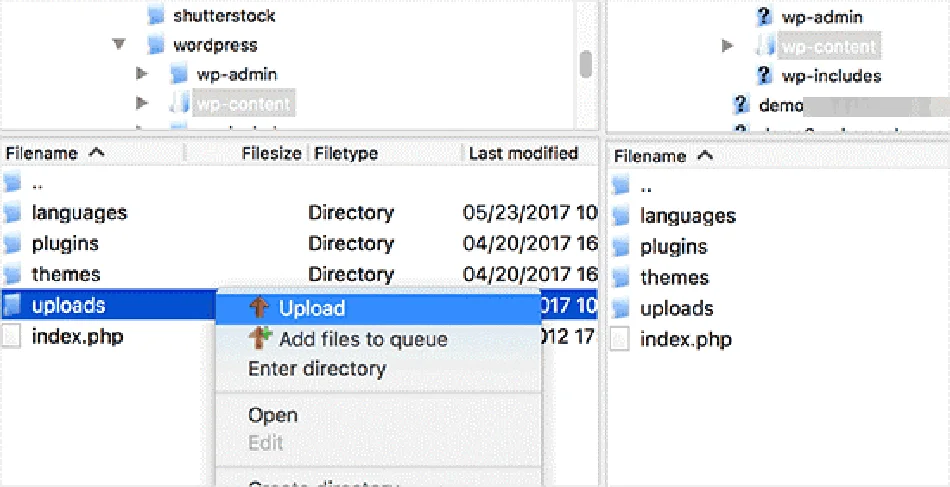The width and height of the screenshot is (950, 487).
Task: Collapse the local wordpress folder tree
Action: coord(120,45)
